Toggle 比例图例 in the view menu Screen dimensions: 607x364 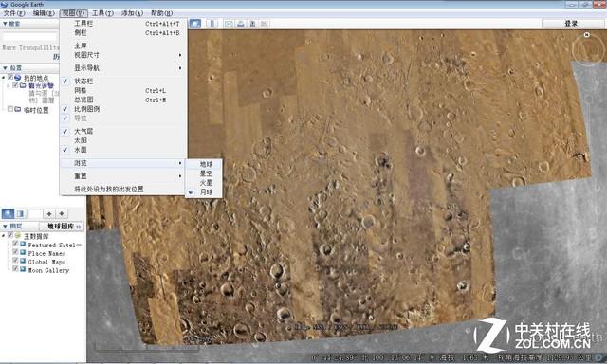[x=123, y=109]
